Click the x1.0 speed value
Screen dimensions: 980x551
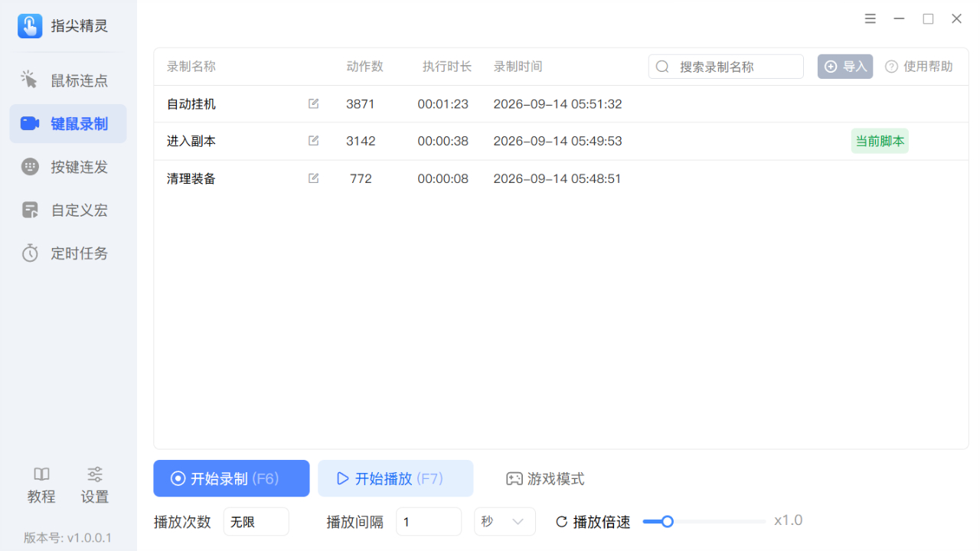point(789,521)
